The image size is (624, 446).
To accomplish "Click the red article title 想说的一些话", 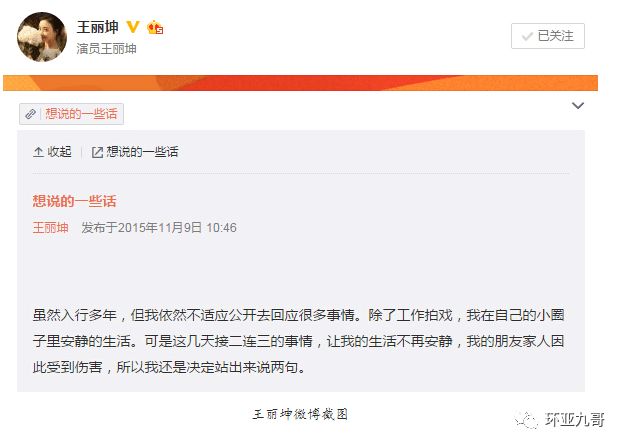I will point(74,201).
